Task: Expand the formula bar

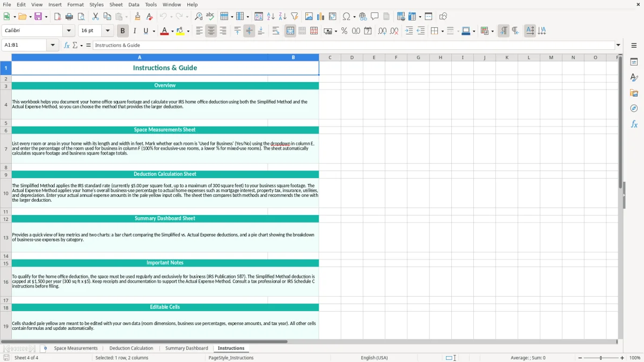Action: point(618,46)
